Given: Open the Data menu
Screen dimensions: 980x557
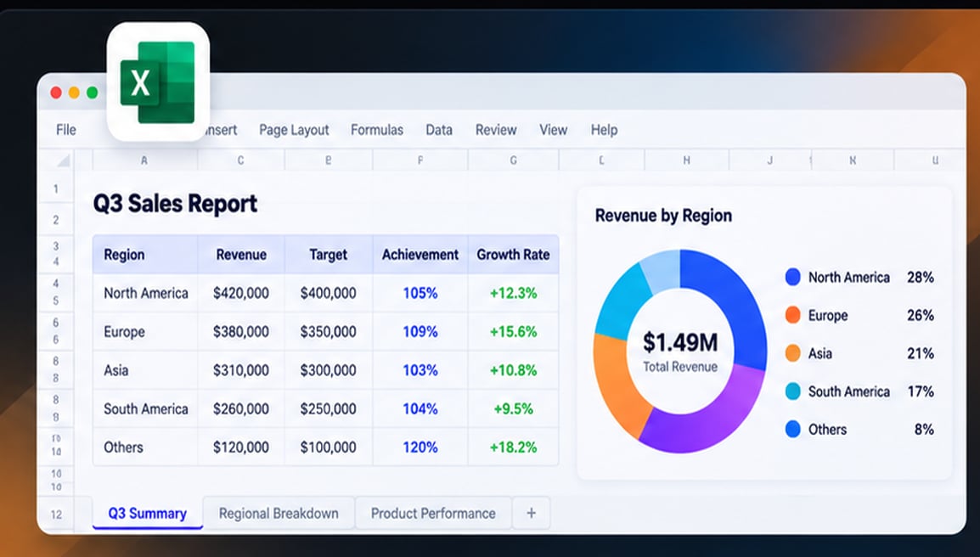Looking at the screenshot, I should (439, 130).
